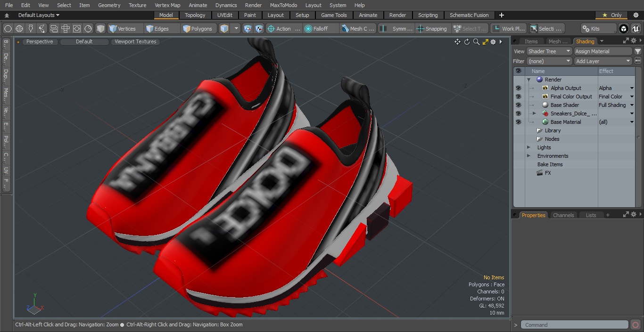The height and width of the screenshot is (332, 644).
Task: Switch to the Items tab
Action: (x=531, y=41)
